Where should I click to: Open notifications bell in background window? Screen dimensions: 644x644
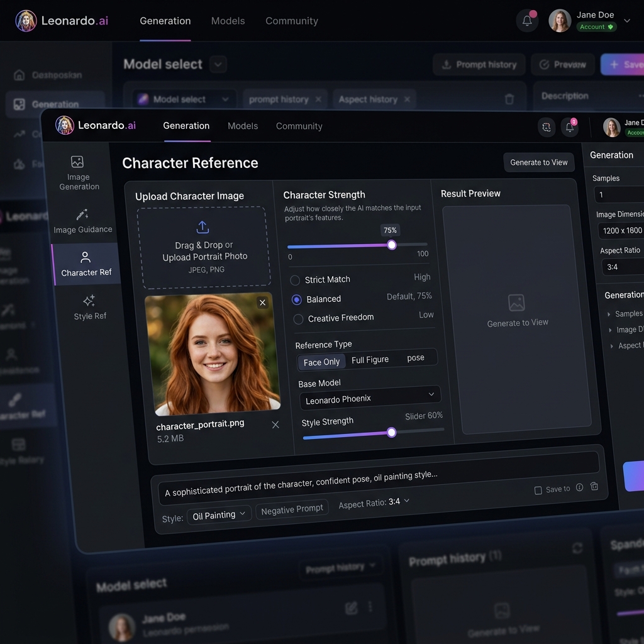pos(528,21)
